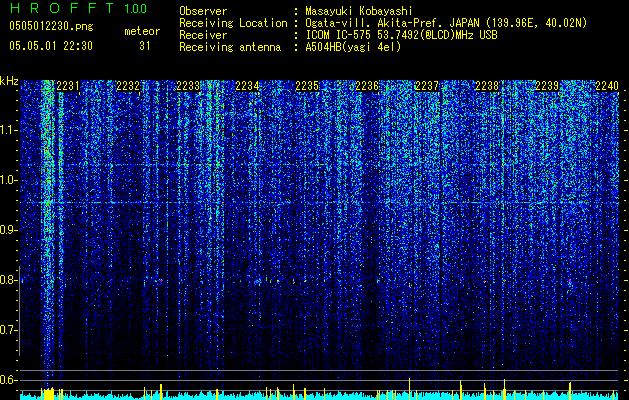Click the 0.9 kHz axis label
Viewport: 629px width, 400px height.
click(9, 230)
